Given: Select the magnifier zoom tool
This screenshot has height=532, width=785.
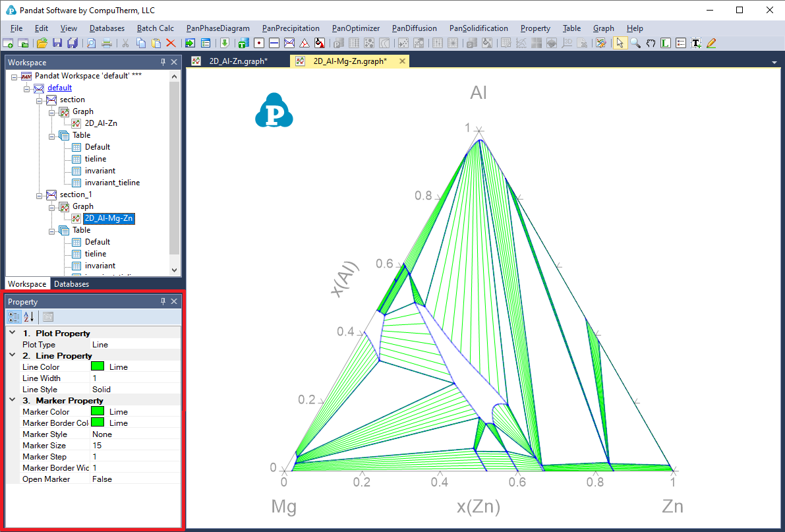Looking at the screenshot, I should [635, 44].
